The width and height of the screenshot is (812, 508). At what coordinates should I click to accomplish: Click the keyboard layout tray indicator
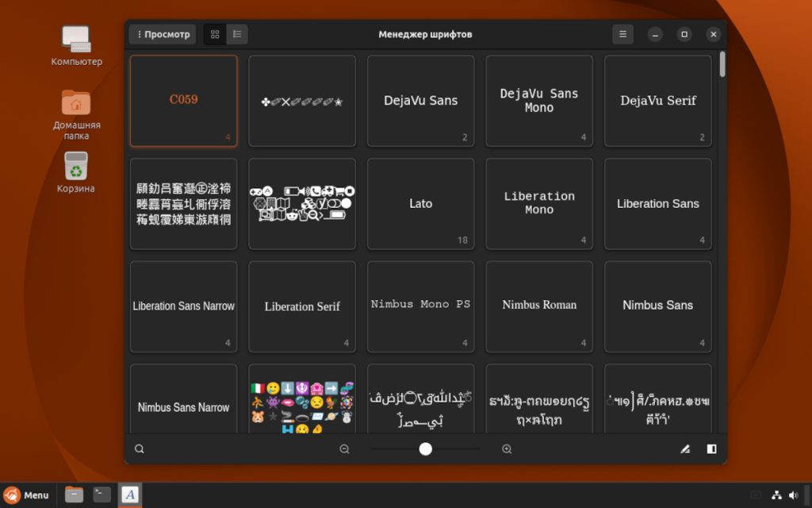pos(756,495)
